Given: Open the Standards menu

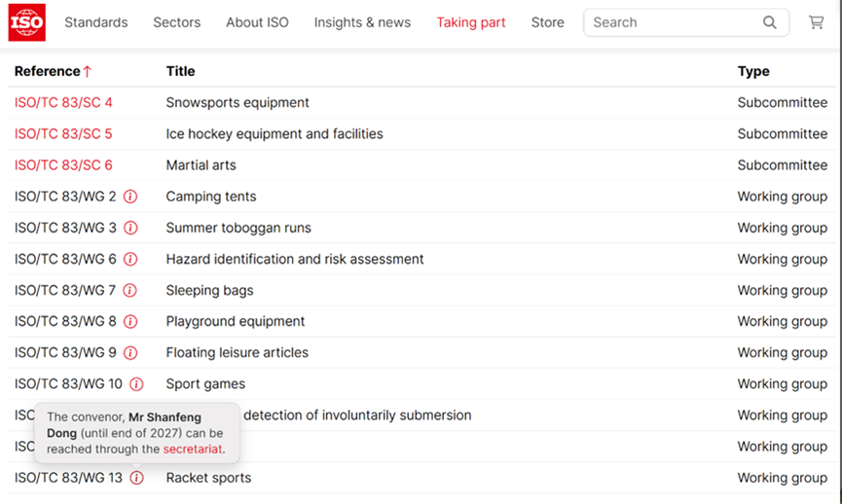Looking at the screenshot, I should click(x=96, y=22).
